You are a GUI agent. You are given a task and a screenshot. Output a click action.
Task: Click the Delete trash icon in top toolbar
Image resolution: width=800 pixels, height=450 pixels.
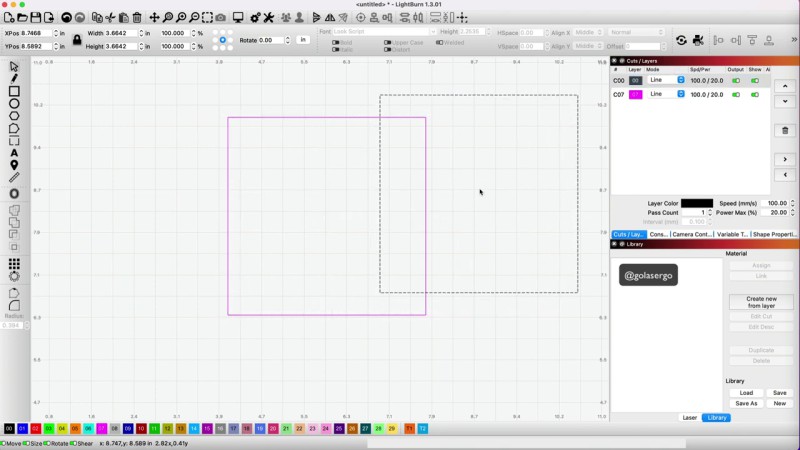(137, 17)
